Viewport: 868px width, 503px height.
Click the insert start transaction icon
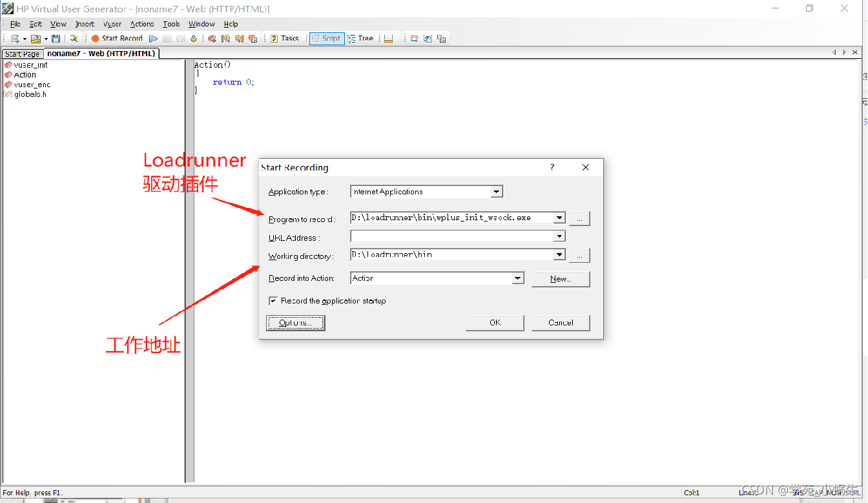click(225, 39)
